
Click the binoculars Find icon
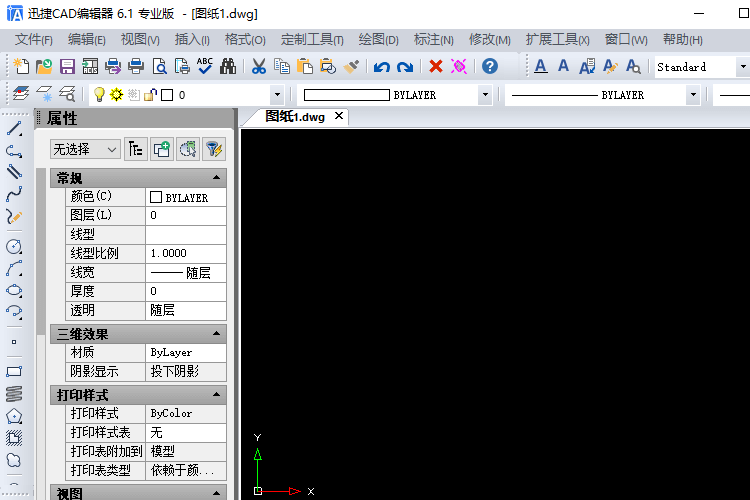[x=228, y=66]
